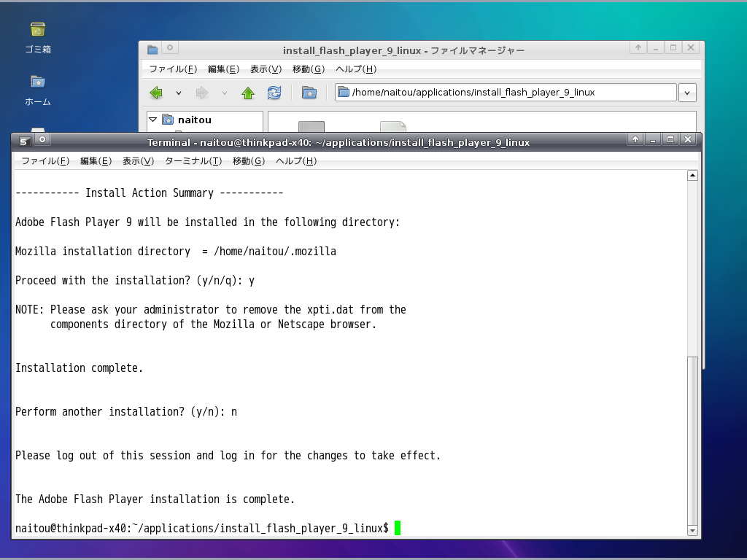Click the file manager location path field
This screenshot has width=747, height=560.
pos(506,93)
